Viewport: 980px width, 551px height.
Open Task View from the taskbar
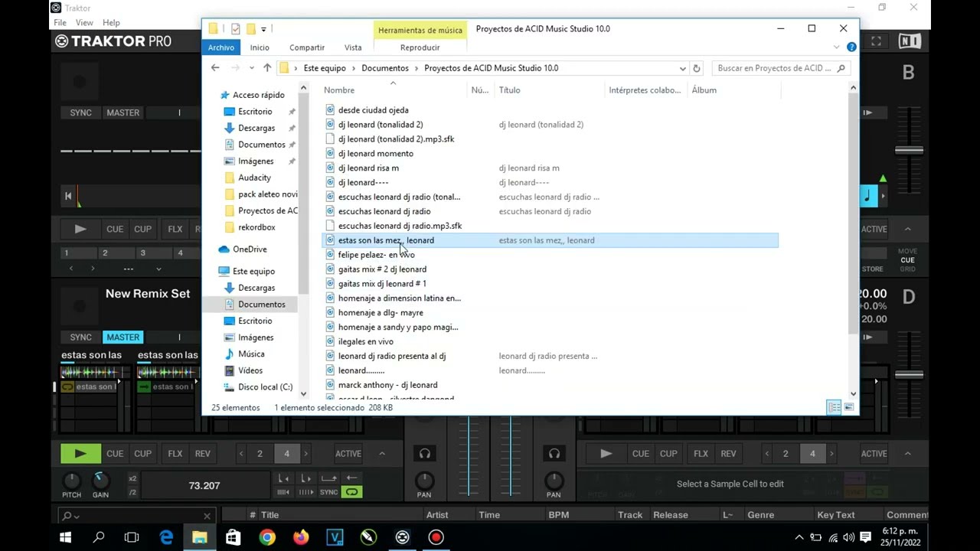pyautogui.click(x=132, y=537)
